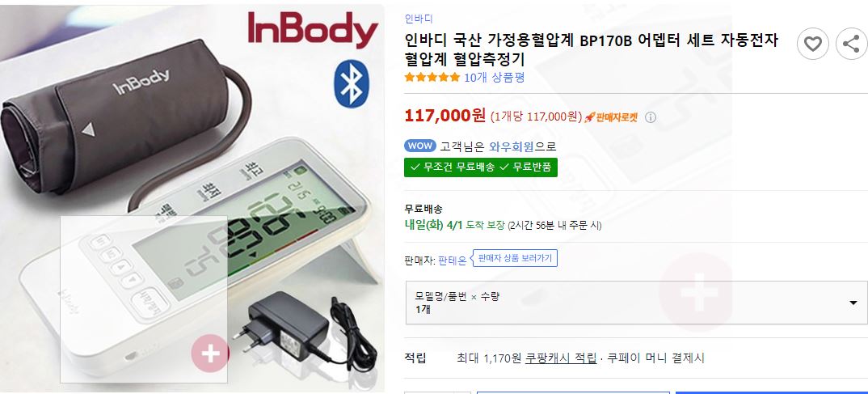Click the info icon next to 판매자로켓

click(651, 117)
